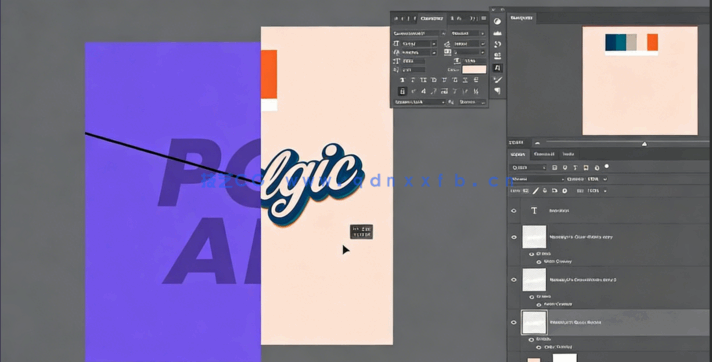The width and height of the screenshot is (712, 362).
Task: Toggle highlighted Standard Ligatures OpenType button
Action: coord(402,91)
